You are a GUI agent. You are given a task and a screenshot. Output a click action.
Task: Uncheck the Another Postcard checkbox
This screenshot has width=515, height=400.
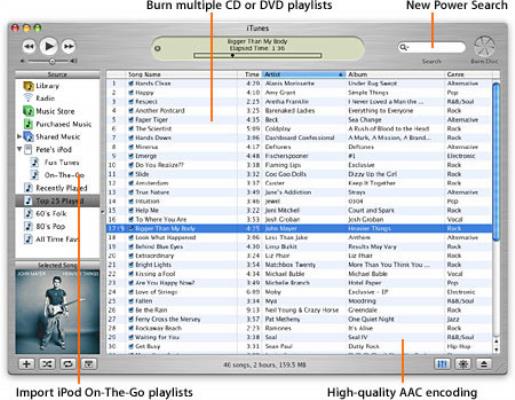click(x=131, y=111)
